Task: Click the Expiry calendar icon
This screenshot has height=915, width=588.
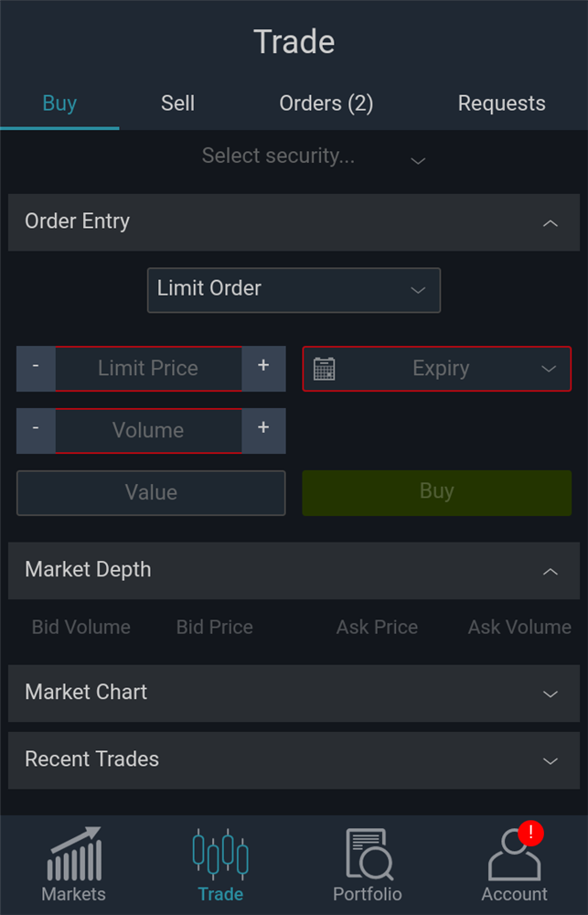Action: pyautogui.click(x=324, y=369)
